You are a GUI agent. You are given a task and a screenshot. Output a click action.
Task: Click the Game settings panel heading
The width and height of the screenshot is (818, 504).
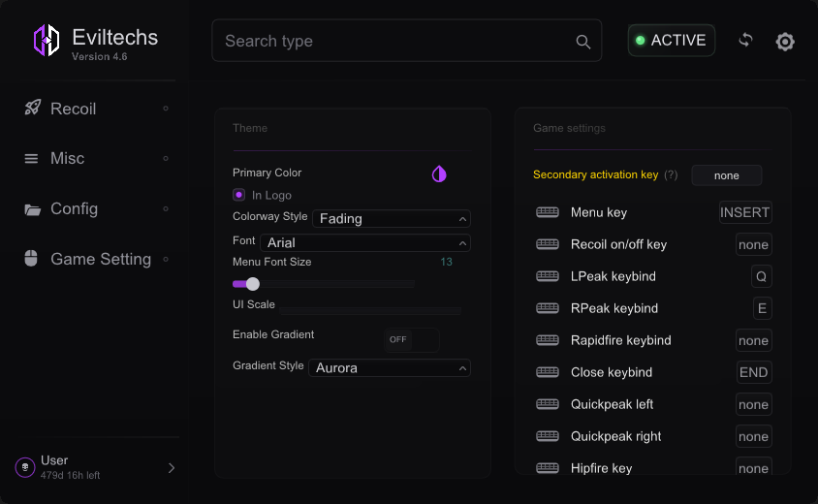569,128
